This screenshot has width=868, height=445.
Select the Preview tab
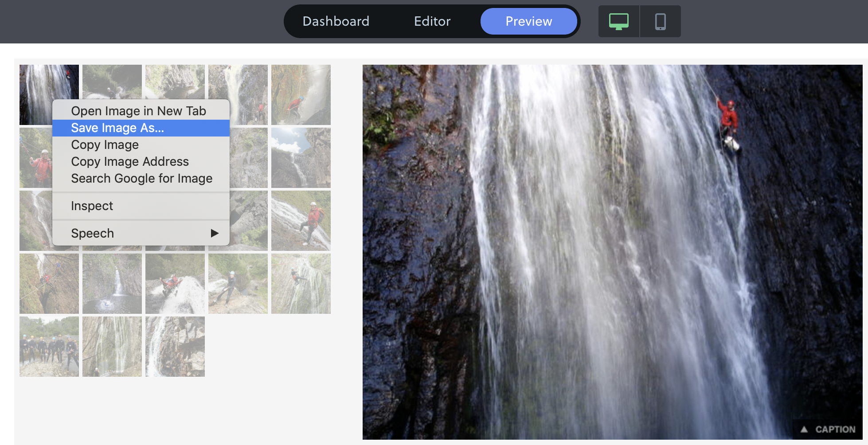pos(528,21)
